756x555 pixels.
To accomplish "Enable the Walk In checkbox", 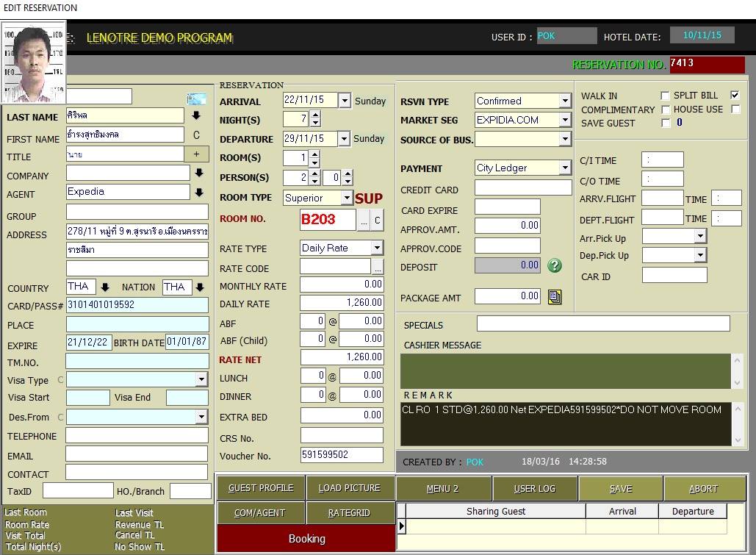I will click(665, 96).
